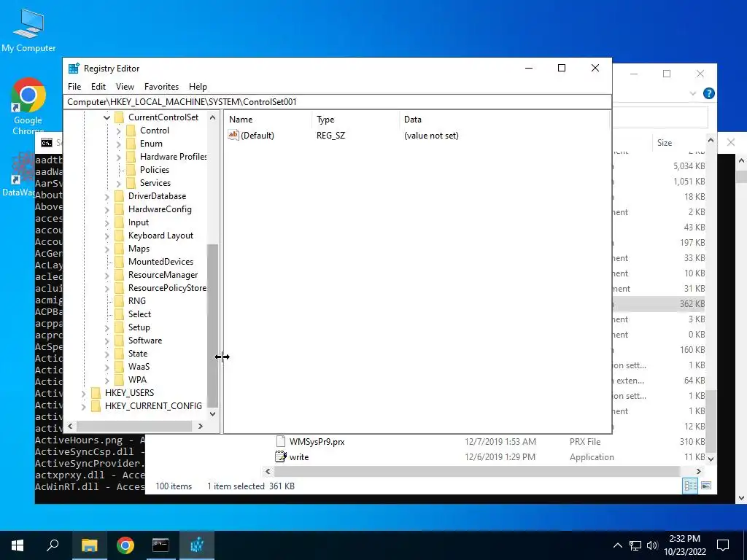
Task: Switch to Command Prompt on the taskbar
Action: [x=160, y=545]
